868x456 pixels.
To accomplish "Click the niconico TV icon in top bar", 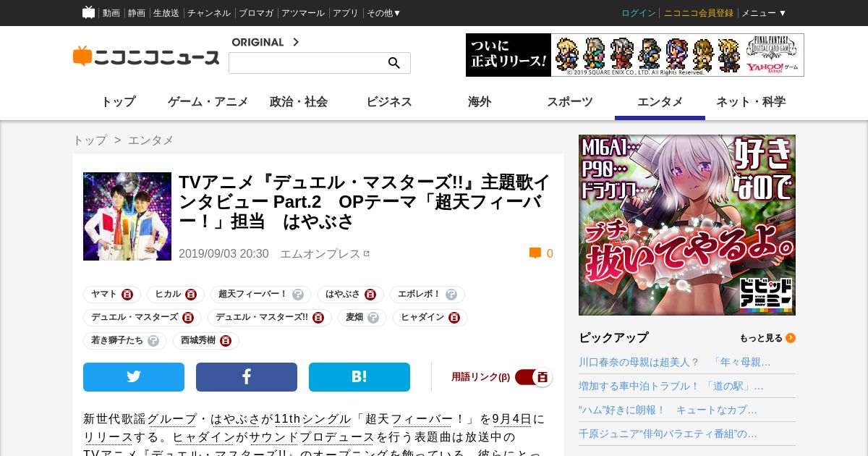I will (89, 12).
